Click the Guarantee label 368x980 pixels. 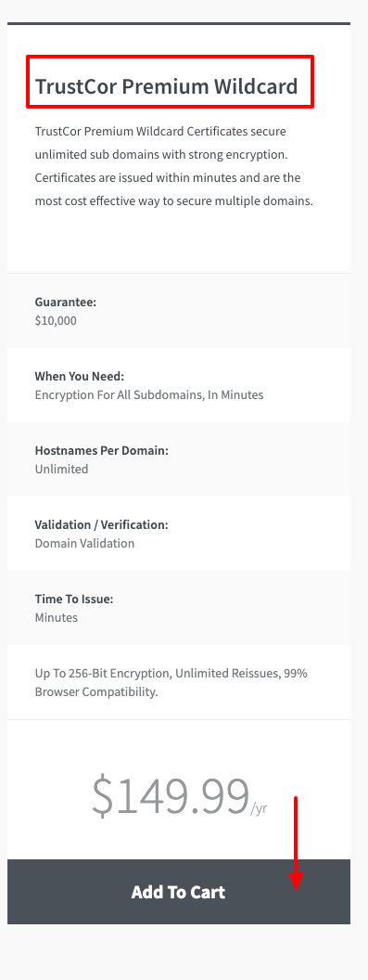coord(66,302)
